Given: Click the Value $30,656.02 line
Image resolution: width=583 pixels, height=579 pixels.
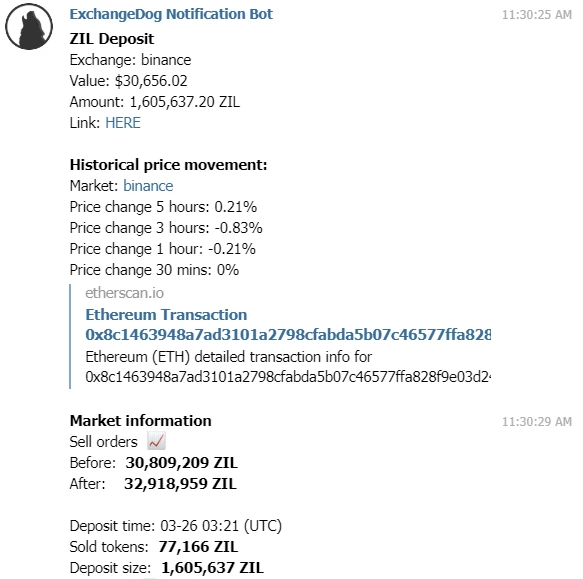Looking at the screenshot, I should point(128,81).
